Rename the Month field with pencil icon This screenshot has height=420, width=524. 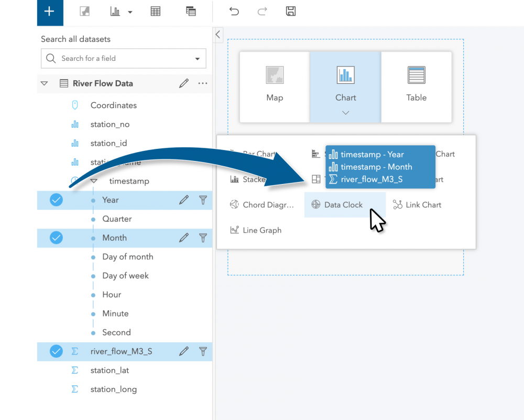[184, 238]
